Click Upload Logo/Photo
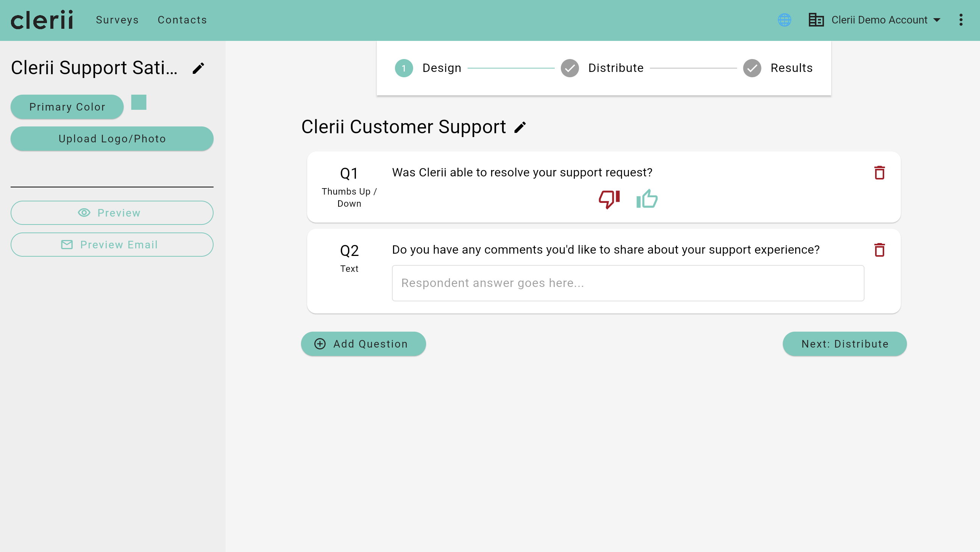The image size is (980, 552). (112, 139)
